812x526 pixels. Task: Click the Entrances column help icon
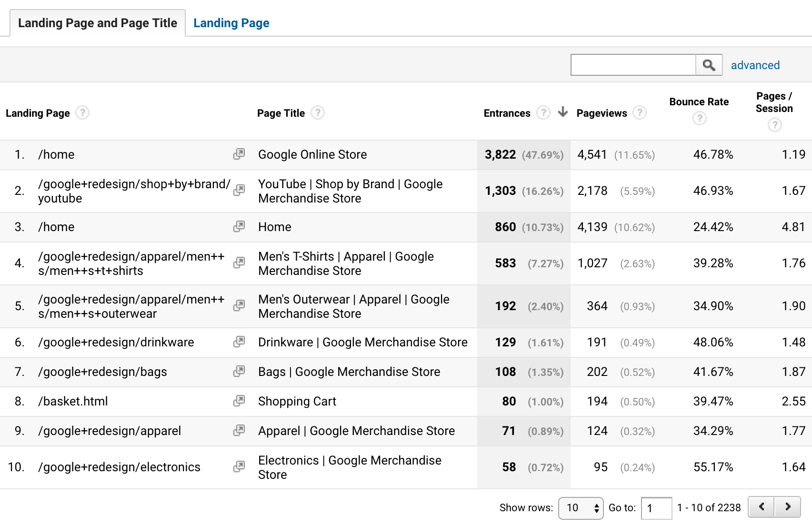pos(543,113)
